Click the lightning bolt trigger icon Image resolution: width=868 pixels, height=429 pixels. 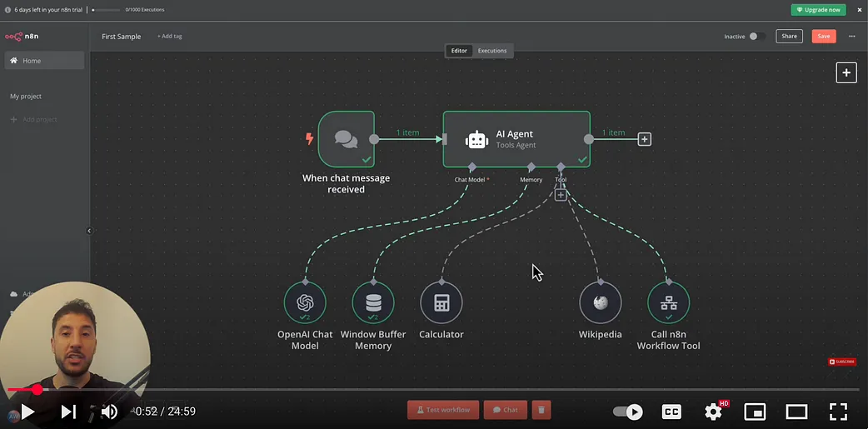pyautogui.click(x=309, y=139)
